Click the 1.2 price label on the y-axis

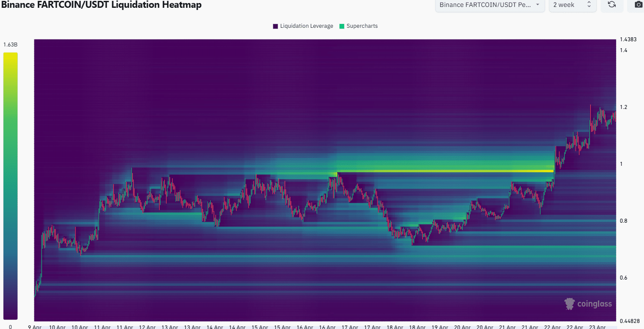(x=623, y=107)
